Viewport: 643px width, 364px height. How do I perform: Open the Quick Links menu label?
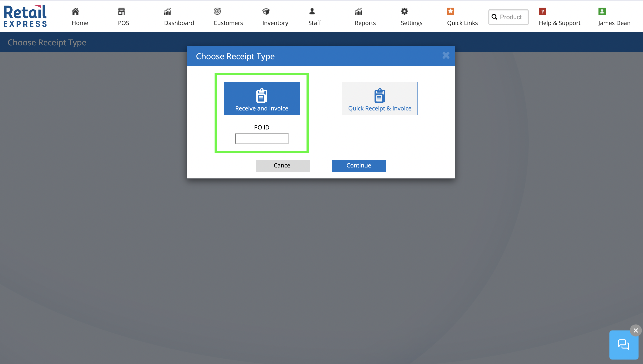pyautogui.click(x=462, y=23)
